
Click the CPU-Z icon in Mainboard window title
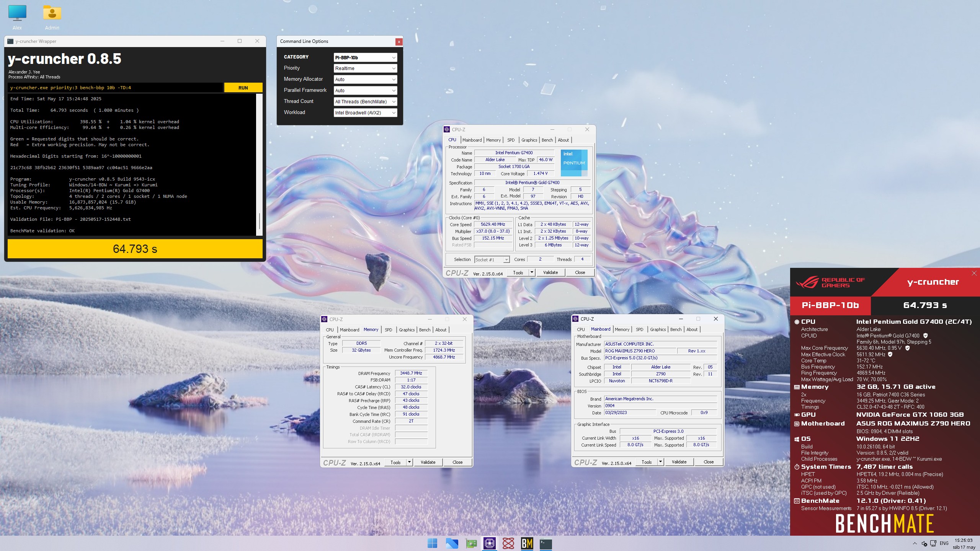click(x=575, y=319)
